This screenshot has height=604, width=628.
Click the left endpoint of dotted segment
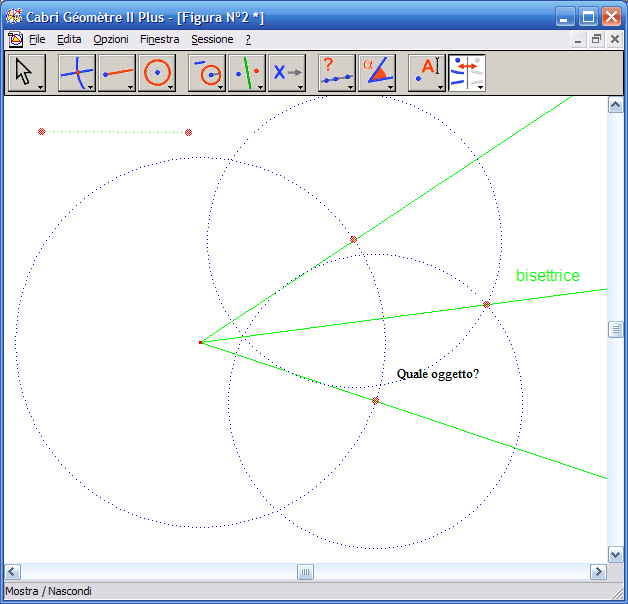click(41, 131)
